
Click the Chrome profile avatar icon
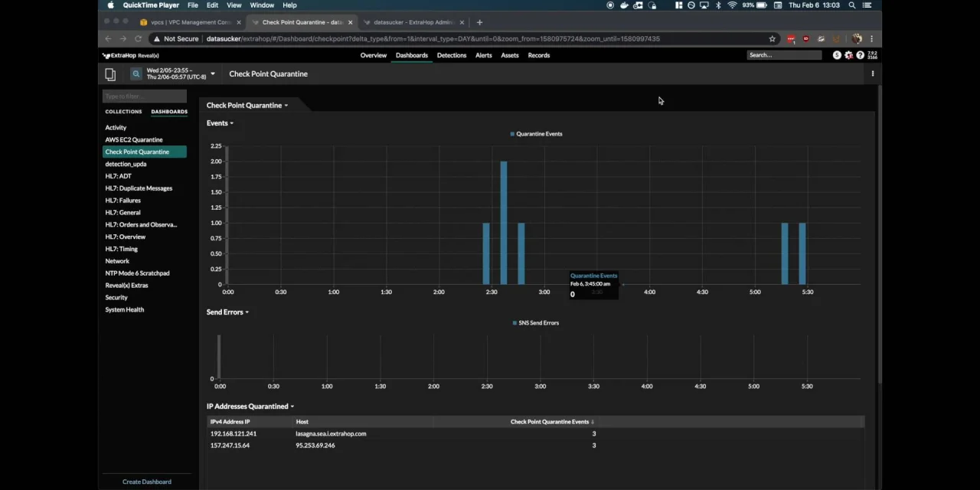click(857, 39)
